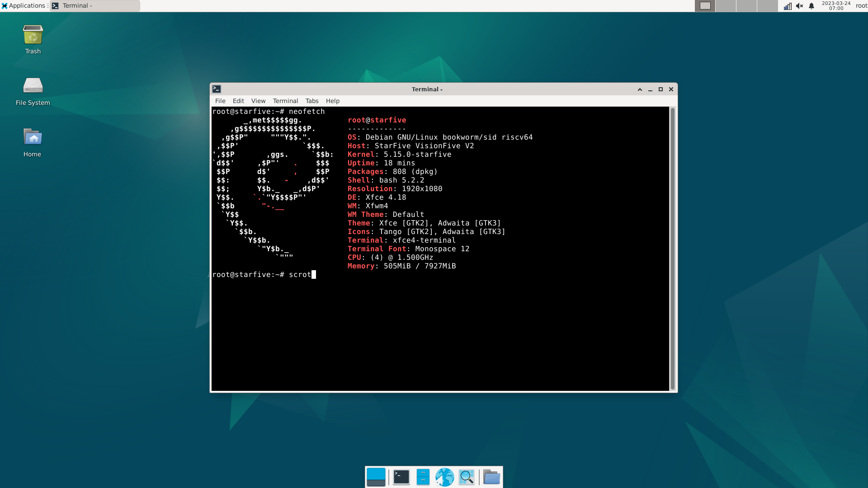The image size is (868, 488).
Task: Click the '1920x1080' resolution value
Action: (x=422, y=189)
